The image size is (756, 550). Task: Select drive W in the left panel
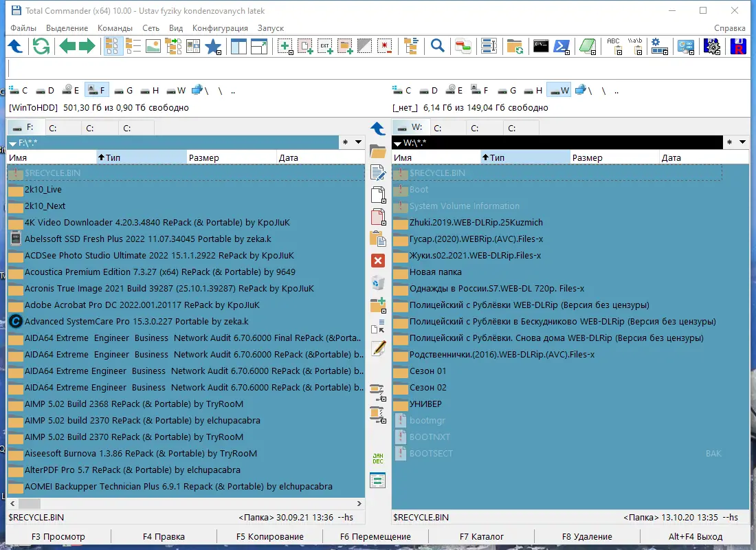(176, 90)
